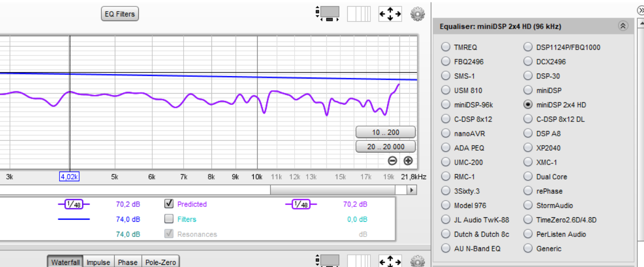Click the upper graph scrollbars toggle icon
This screenshot has height=267, width=644.
click(x=327, y=14)
